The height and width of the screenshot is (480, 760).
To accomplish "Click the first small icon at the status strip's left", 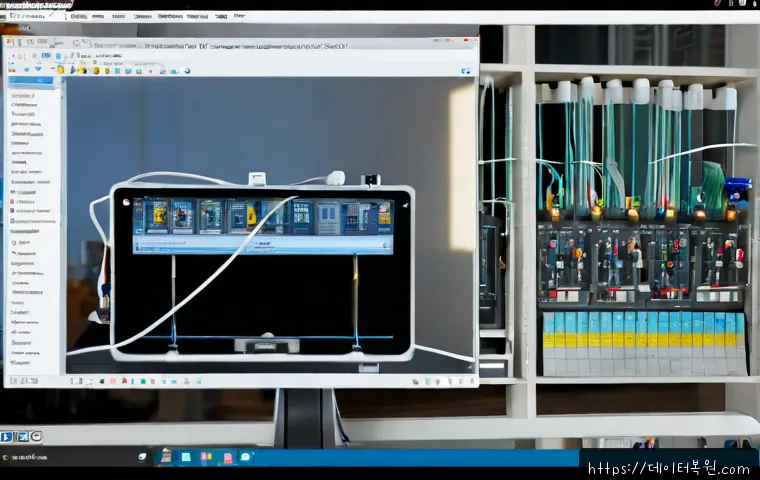I will [x=13, y=381].
